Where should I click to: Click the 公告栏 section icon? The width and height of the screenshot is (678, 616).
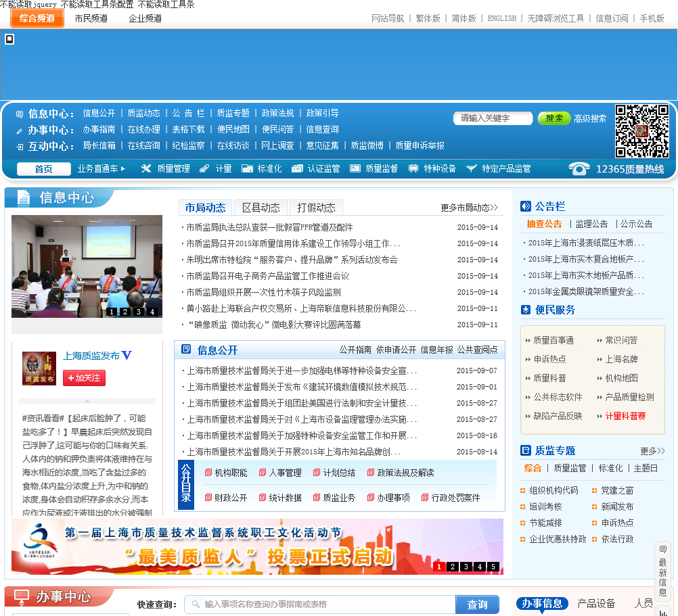click(x=525, y=206)
